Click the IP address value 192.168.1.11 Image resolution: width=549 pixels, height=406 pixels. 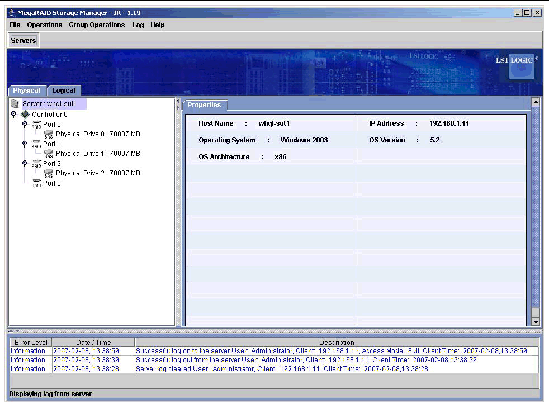[449, 124]
